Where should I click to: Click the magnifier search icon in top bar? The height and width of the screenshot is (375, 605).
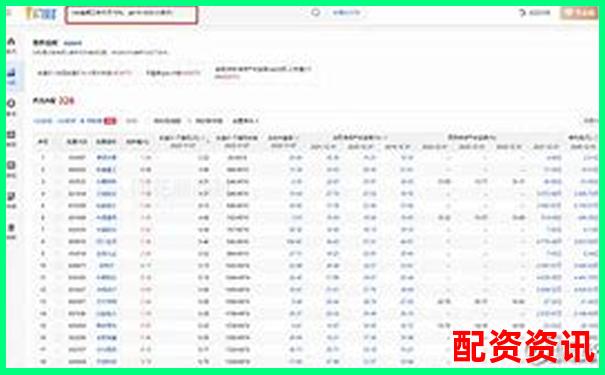(316, 13)
